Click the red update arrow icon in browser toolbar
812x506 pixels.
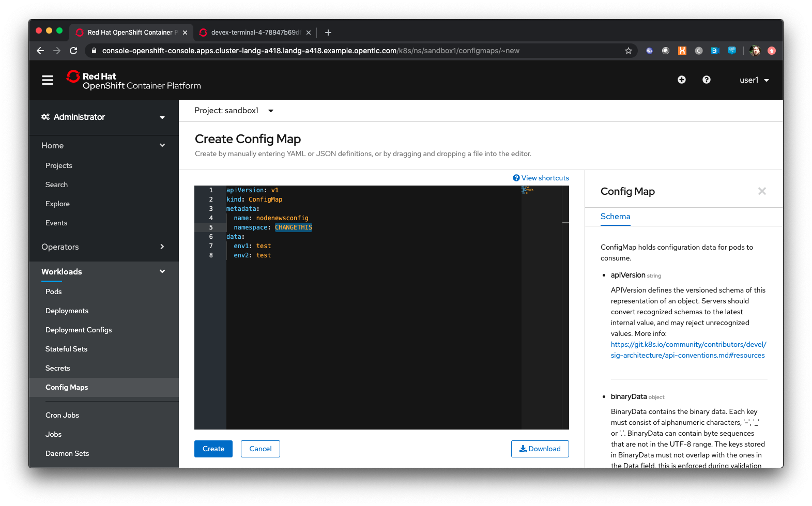pyautogui.click(x=772, y=51)
